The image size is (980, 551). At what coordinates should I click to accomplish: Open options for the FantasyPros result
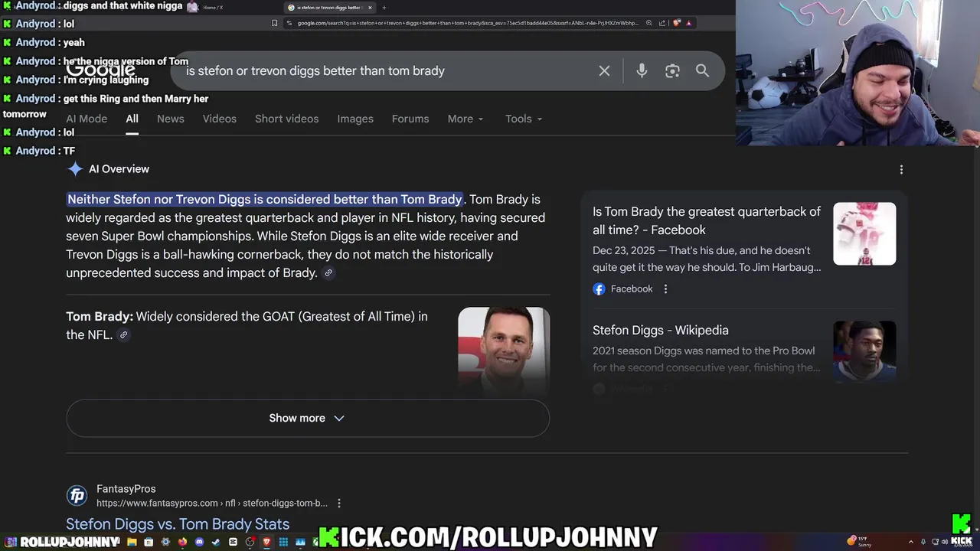338,503
